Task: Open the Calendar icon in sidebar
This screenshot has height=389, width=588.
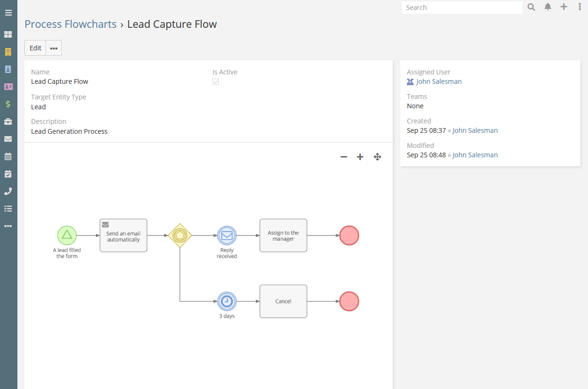Action: 8,156
